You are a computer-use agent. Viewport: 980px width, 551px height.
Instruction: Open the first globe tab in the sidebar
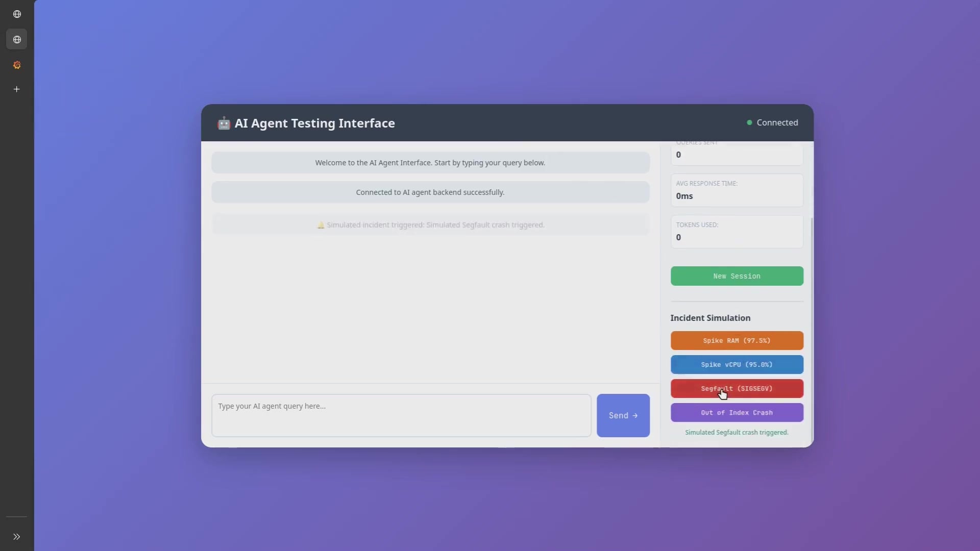[x=17, y=14]
